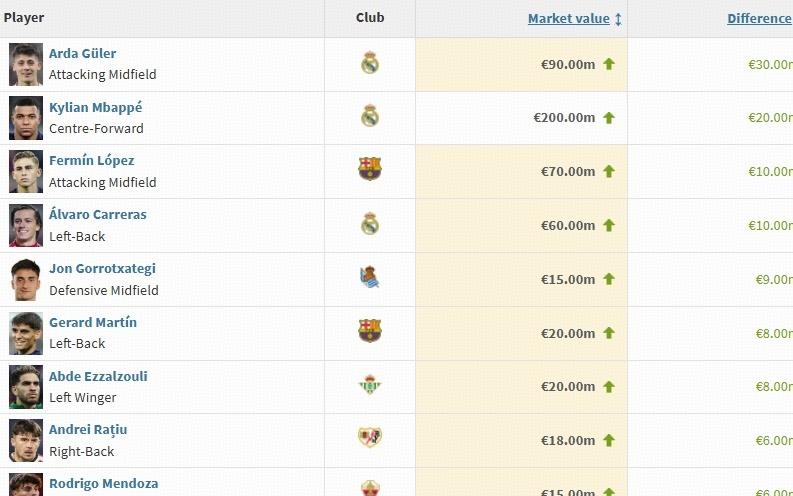The image size is (793, 496).
Task: Click the Real Betis crest beside Abde Ezzalzouli
Action: click(370, 386)
